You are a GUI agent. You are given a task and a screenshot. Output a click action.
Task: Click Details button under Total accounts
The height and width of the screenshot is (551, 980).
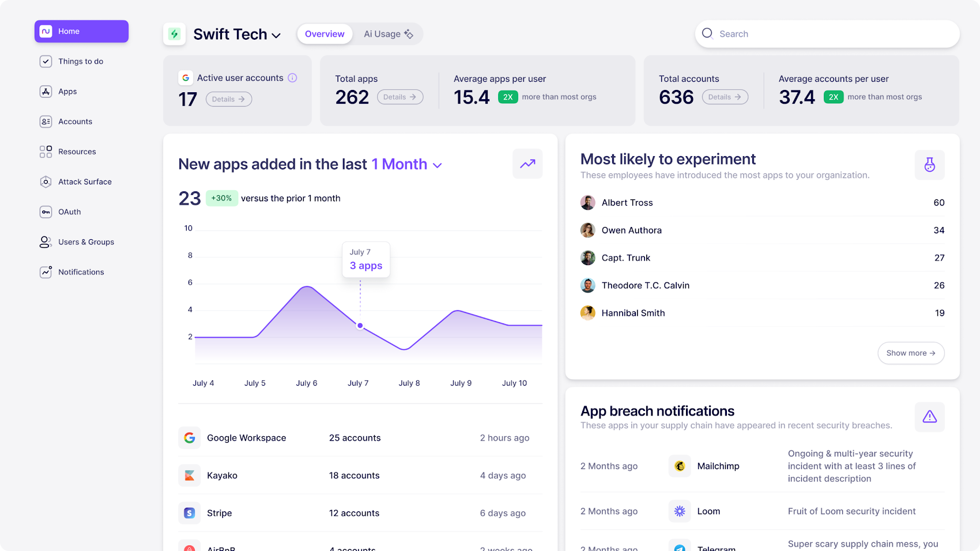point(725,97)
